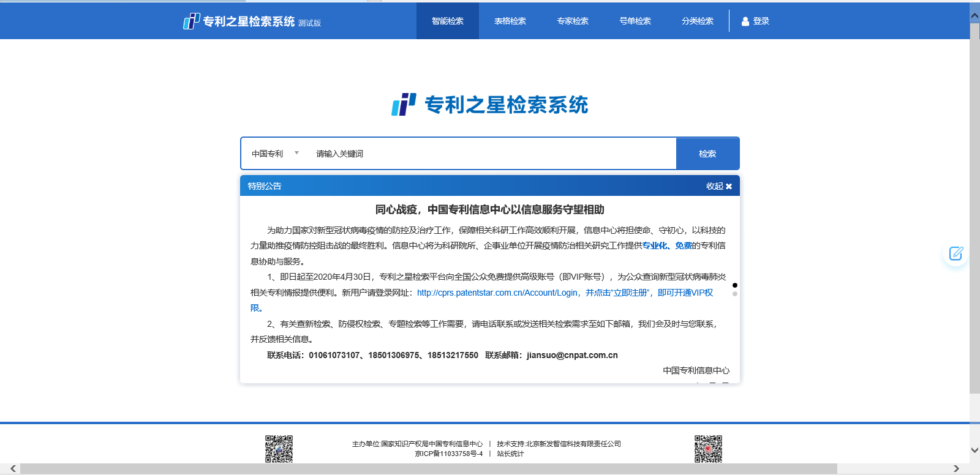Select the first black pagination dot
The height and width of the screenshot is (475, 980).
[x=735, y=285]
